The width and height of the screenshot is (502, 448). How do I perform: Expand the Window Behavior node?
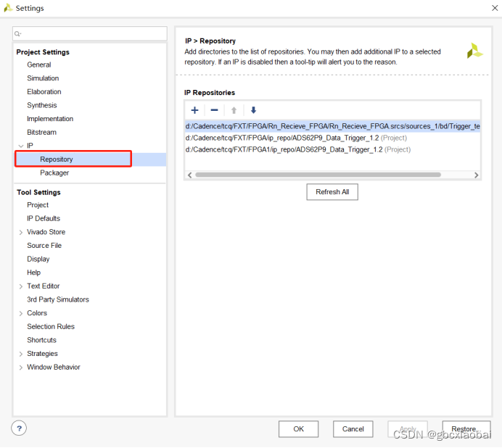[21, 368]
